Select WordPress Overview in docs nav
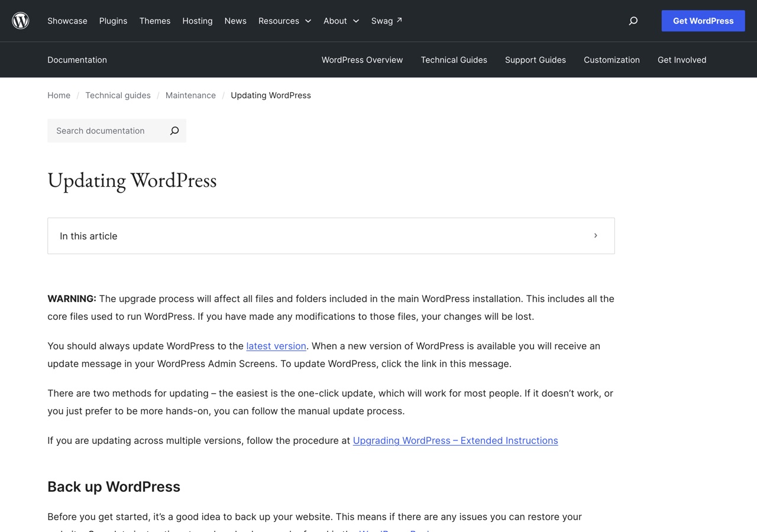The image size is (757, 532). point(362,60)
